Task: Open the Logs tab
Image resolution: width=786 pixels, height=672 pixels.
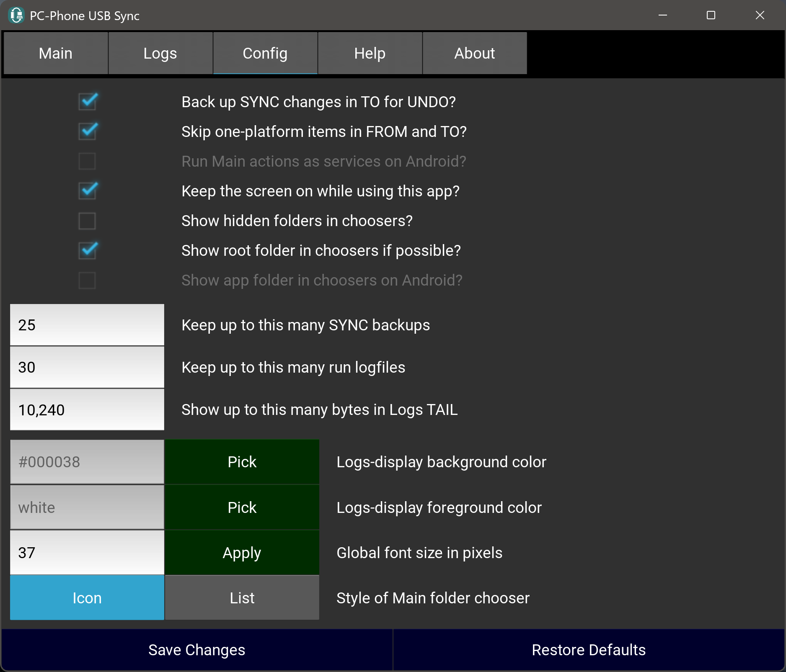Action: (x=160, y=54)
